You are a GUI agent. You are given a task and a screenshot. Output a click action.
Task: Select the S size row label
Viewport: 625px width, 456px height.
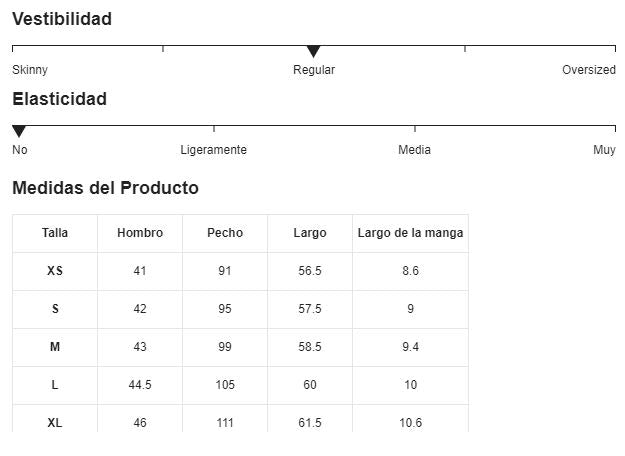pyautogui.click(x=55, y=309)
